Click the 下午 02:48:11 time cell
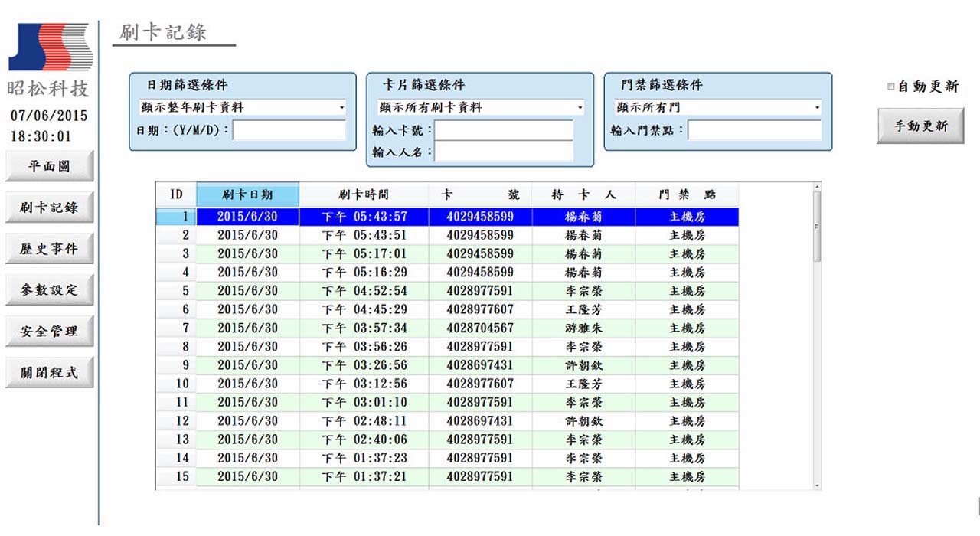The height and width of the screenshot is (536, 980). pos(364,421)
